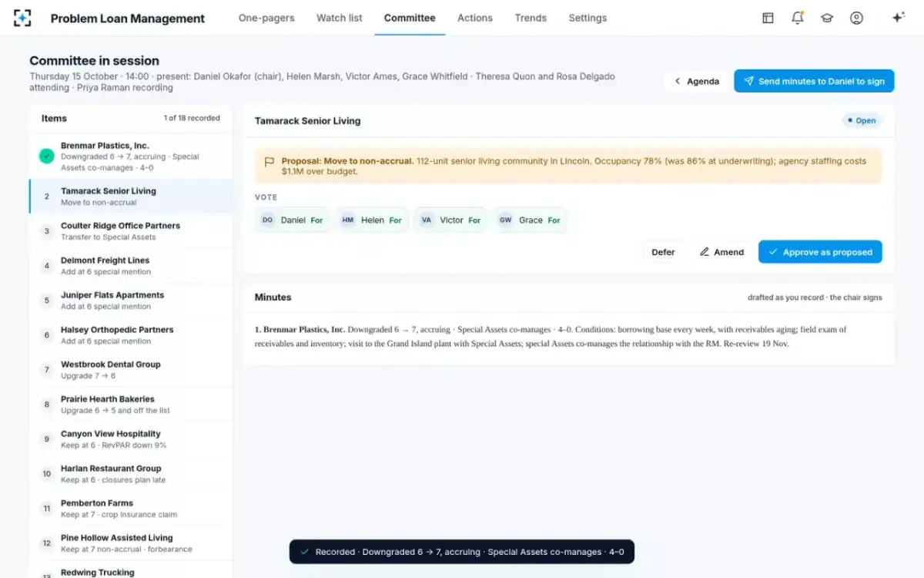This screenshot has width=924, height=578.
Task: Select Pine Hollow Assisted Living item
Action: click(x=131, y=543)
